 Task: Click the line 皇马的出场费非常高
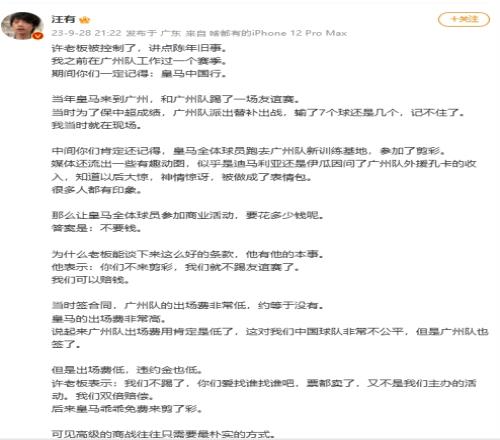pyautogui.click(x=109, y=318)
